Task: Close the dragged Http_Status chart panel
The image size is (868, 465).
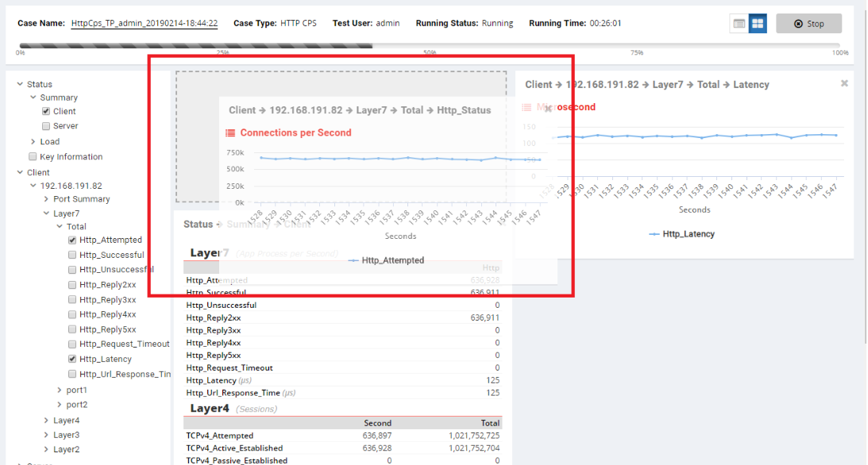Action: coord(548,109)
